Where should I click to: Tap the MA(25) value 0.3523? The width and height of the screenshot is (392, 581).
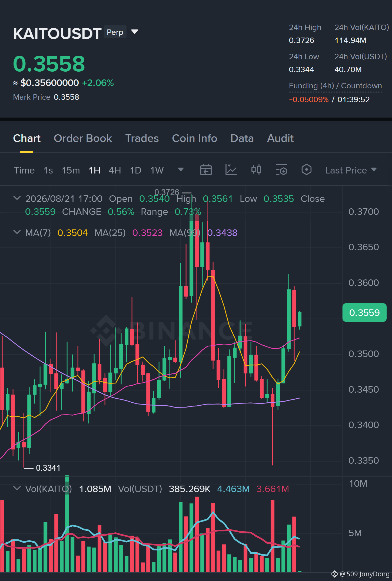click(x=148, y=233)
